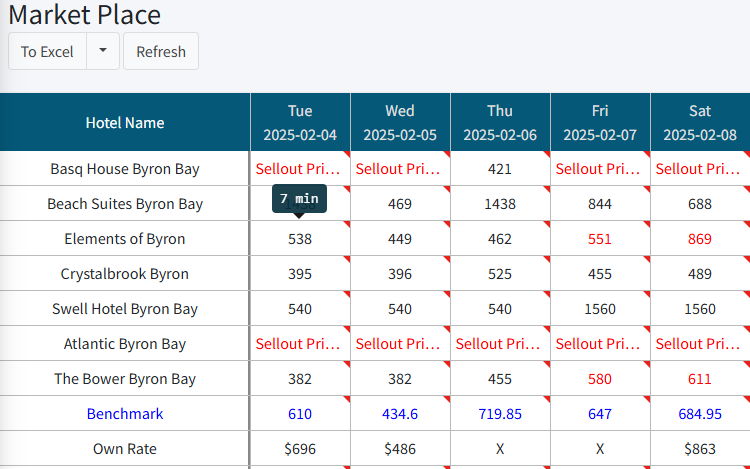Click the Benchmark row label
The height and width of the screenshot is (469, 750).
[125, 414]
